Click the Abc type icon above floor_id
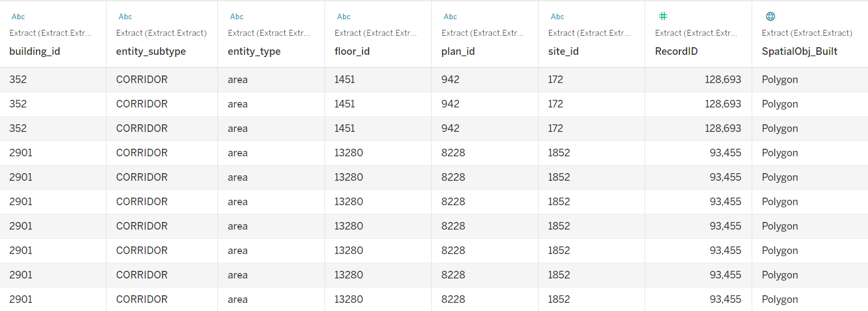The width and height of the screenshot is (868, 311). [344, 17]
